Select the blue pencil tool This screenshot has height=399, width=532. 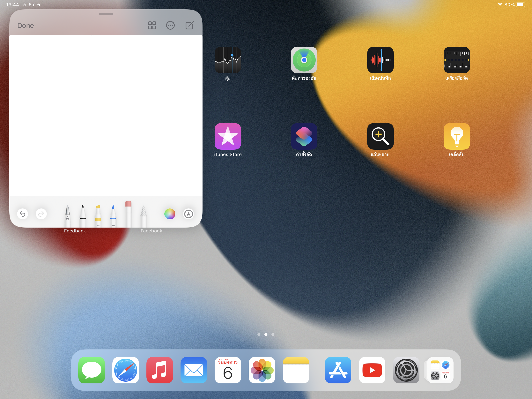point(113,215)
